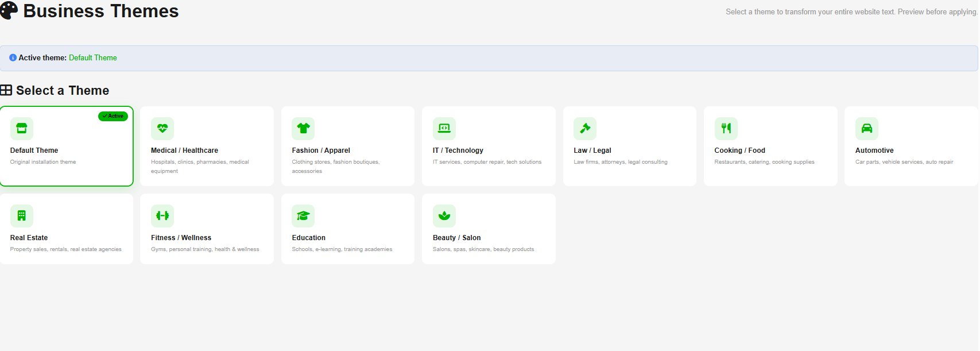This screenshot has width=980, height=351.
Task: Click the info icon beside Active theme
Action: click(13, 58)
